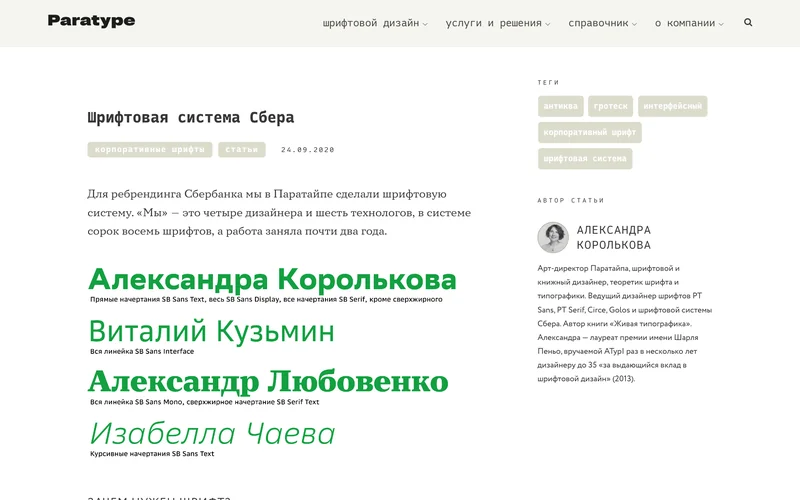This screenshot has width=800, height=500.
Task: Click the green «Александр Любовенко» heading
Action: [268, 381]
